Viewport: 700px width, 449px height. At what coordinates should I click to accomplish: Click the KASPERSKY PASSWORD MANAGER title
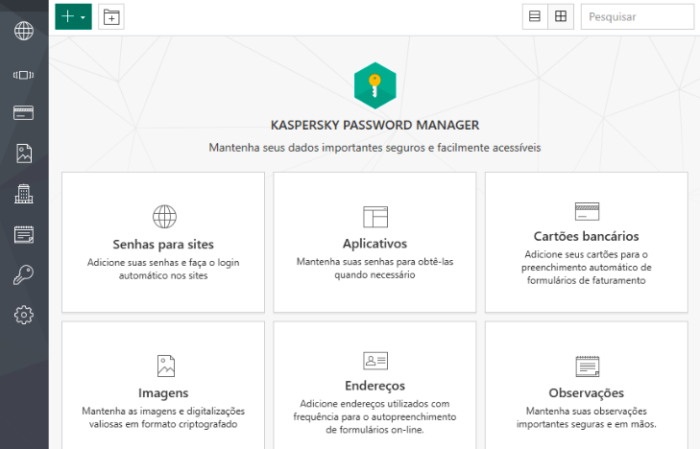[x=375, y=125]
